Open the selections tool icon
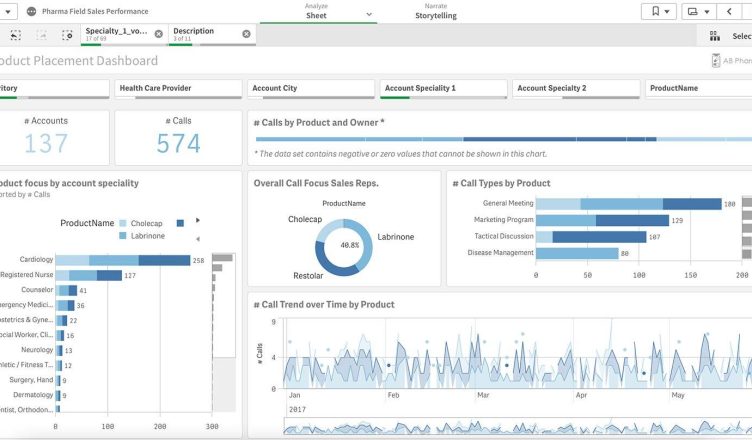The height and width of the screenshot is (440, 752). [714, 35]
